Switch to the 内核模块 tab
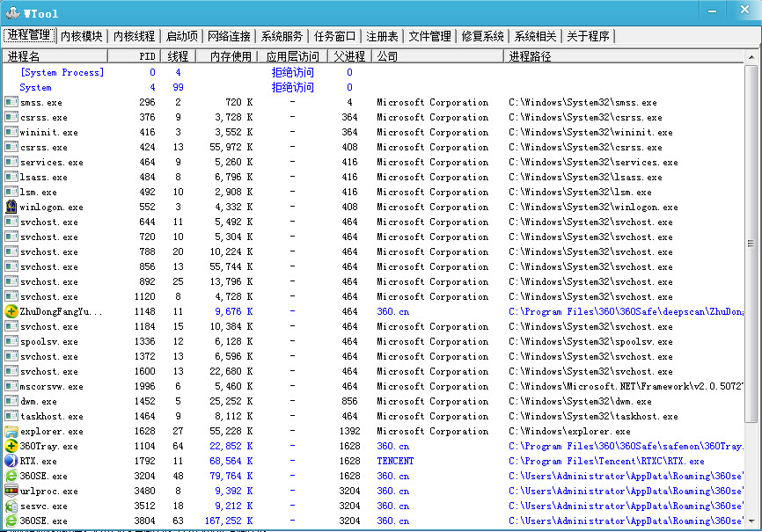 point(82,36)
